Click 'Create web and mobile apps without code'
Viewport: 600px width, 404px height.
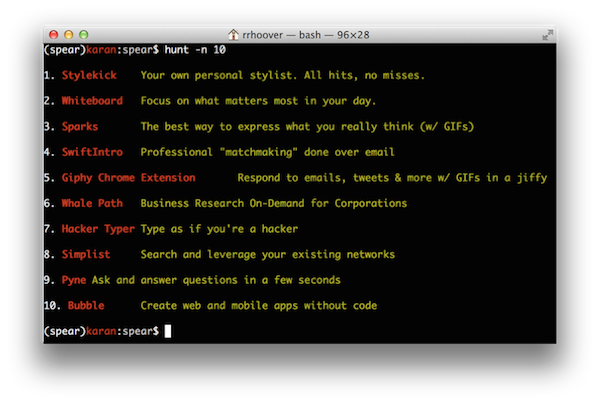(259, 306)
